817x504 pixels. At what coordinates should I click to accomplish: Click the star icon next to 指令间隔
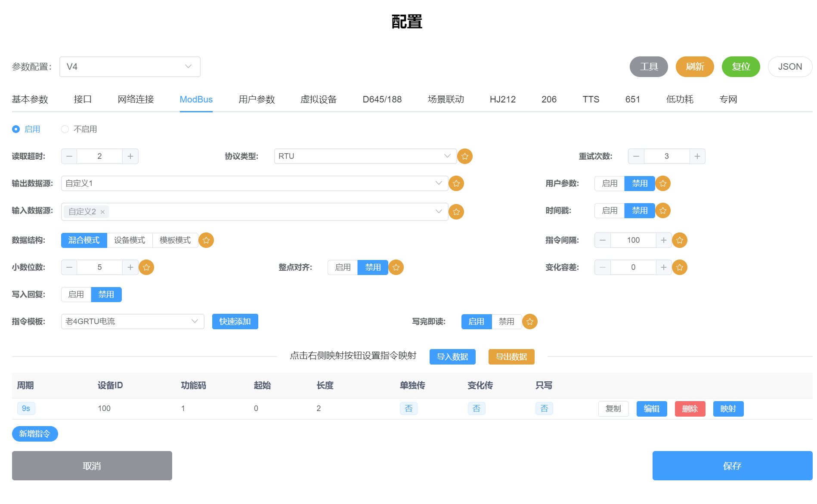click(680, 240)
